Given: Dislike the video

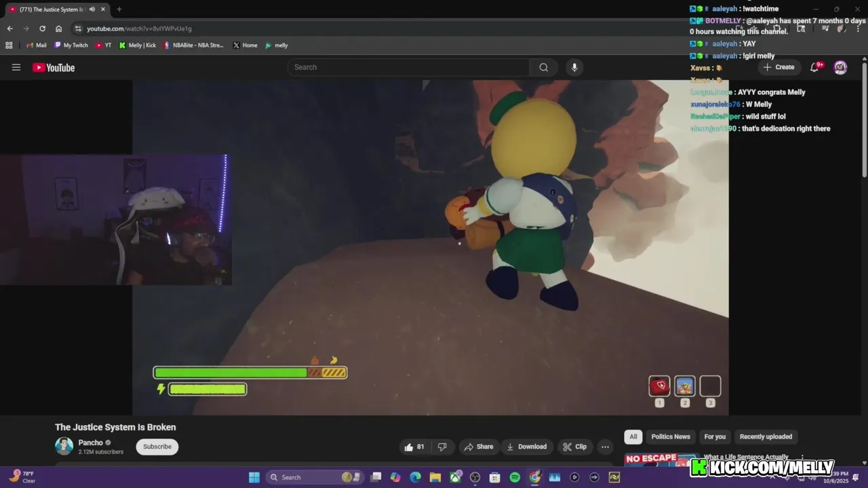Looking at the screenshot, I should pyautogui.click(x=442, y=447).
